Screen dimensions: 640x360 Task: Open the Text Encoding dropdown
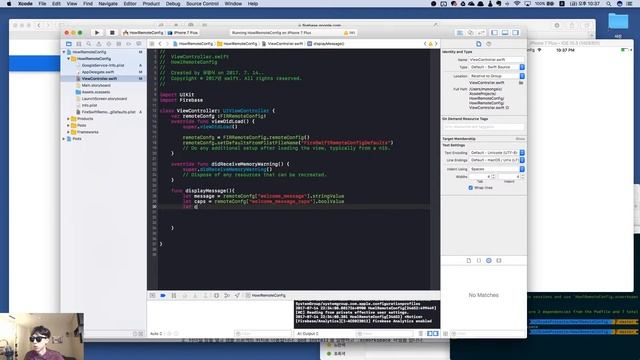tap(497, 153)
